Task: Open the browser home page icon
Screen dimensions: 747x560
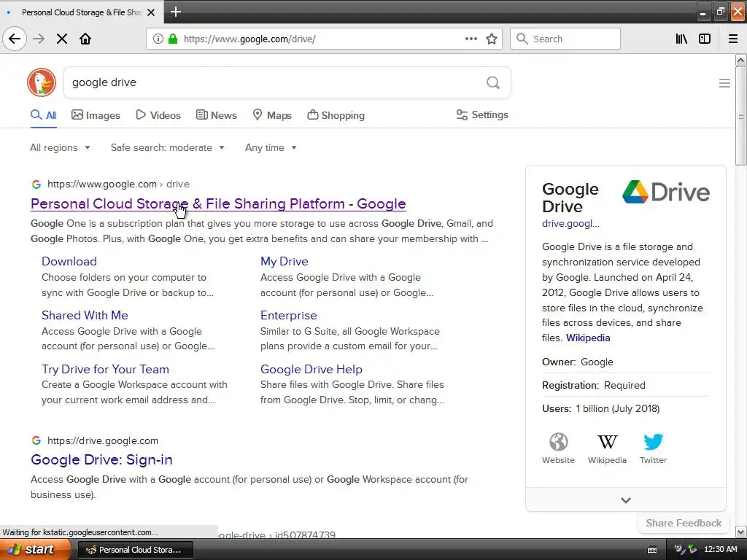Action: pos(85,39)
